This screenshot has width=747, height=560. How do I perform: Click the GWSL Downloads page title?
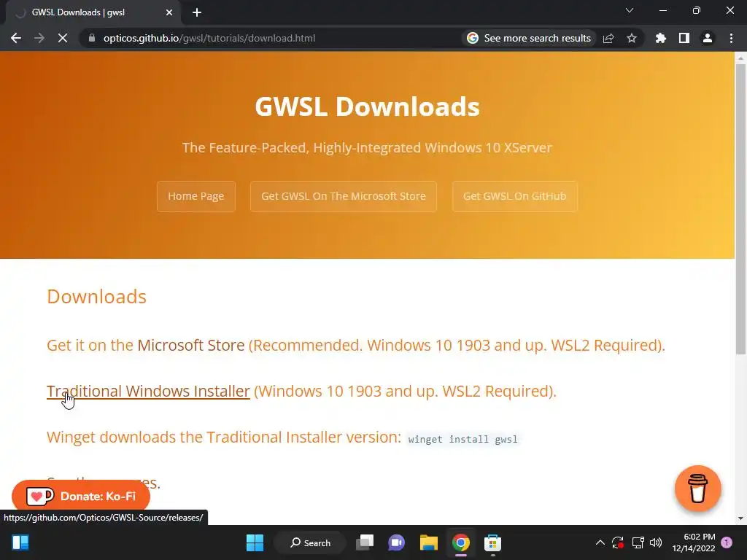pos(368,106)
